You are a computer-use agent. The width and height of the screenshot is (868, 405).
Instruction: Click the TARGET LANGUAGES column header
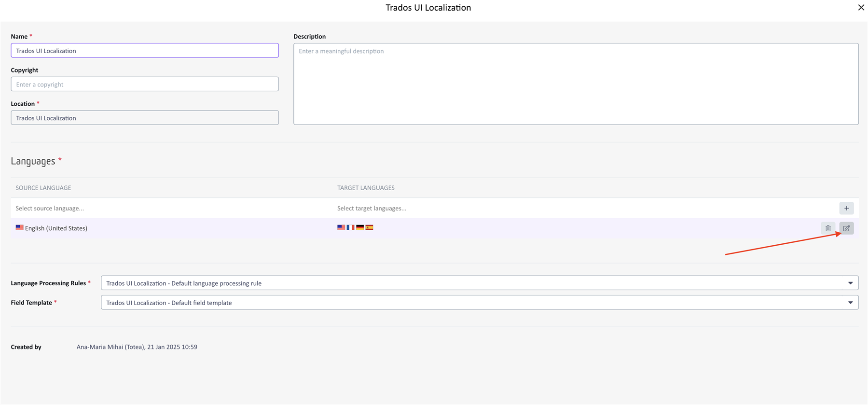[x=366, y=188]
